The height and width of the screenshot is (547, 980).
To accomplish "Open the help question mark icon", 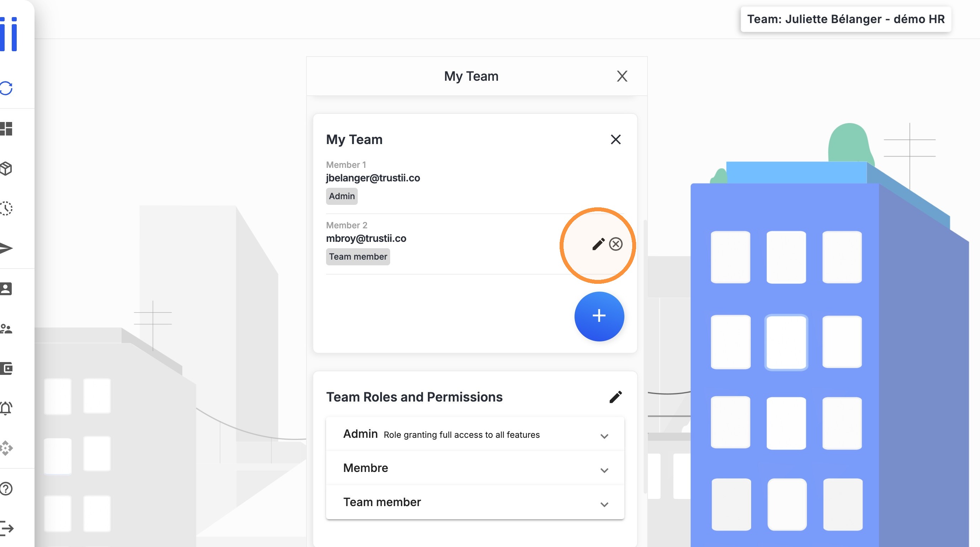I will point(6,488).
